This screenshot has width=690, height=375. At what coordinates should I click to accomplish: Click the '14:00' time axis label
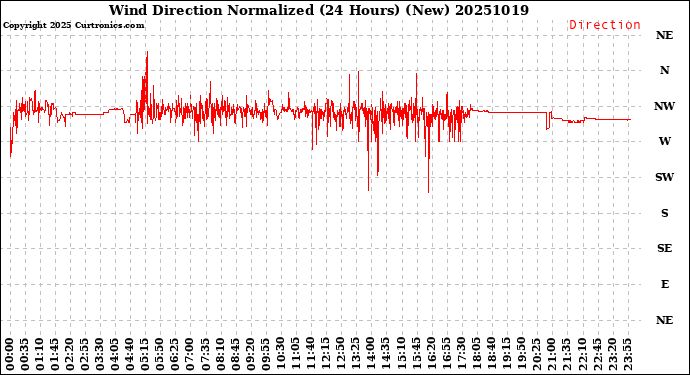(371, 355)
